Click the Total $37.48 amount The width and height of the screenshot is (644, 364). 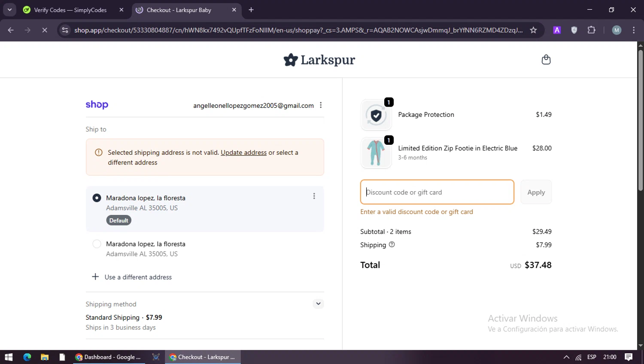pos(538,265)
